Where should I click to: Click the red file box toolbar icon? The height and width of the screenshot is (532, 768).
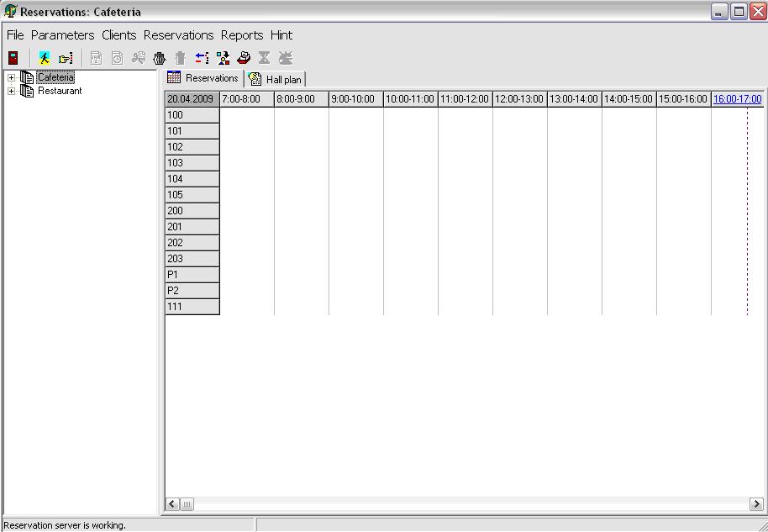[244, 58]
